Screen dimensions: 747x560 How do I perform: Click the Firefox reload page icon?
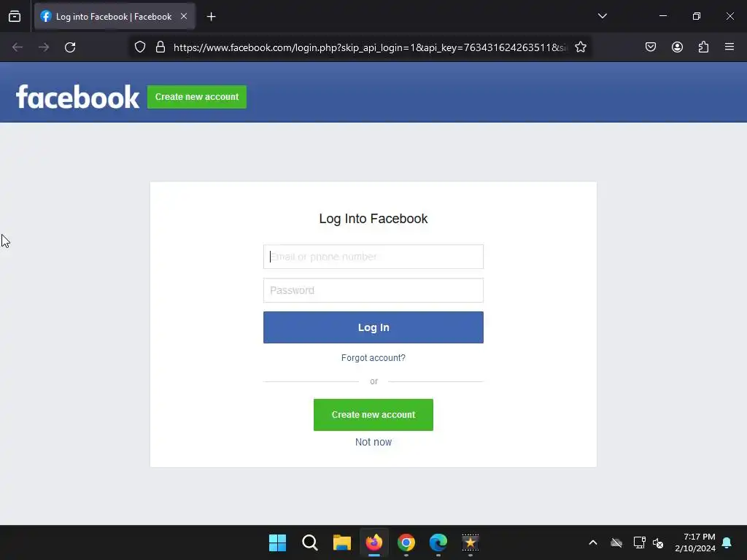[70, 47]
